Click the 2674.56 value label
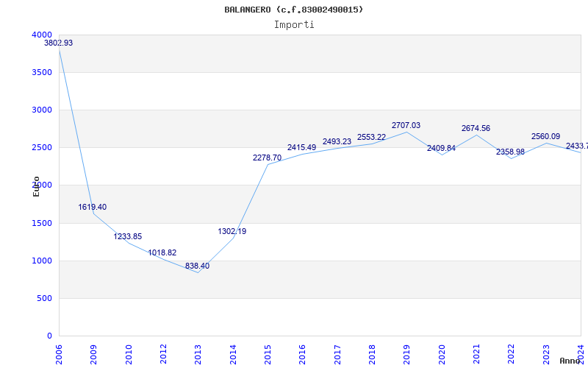 click(476, 129)
